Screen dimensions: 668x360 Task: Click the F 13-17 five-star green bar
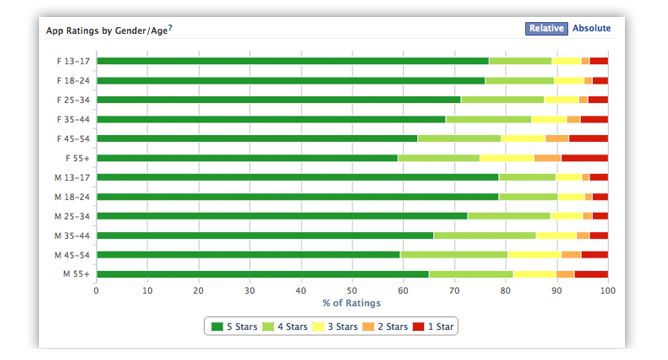[x=293, y=61]
